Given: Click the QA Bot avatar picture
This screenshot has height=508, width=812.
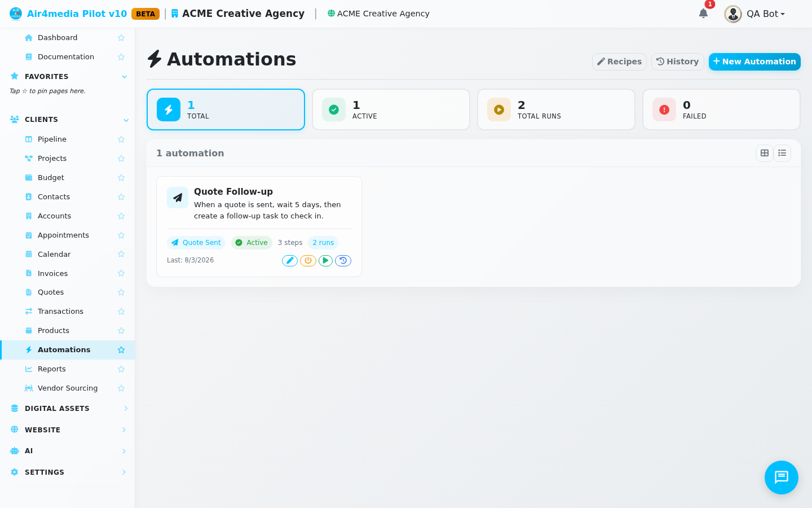Looking at the screenshot, I should pyautogui.click(x=733, y=14).
